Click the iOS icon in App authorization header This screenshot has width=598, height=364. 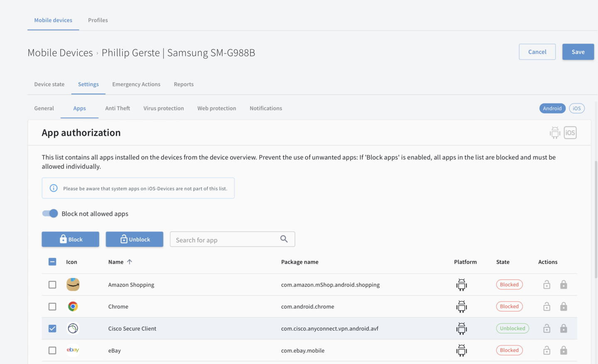point(570,133)
